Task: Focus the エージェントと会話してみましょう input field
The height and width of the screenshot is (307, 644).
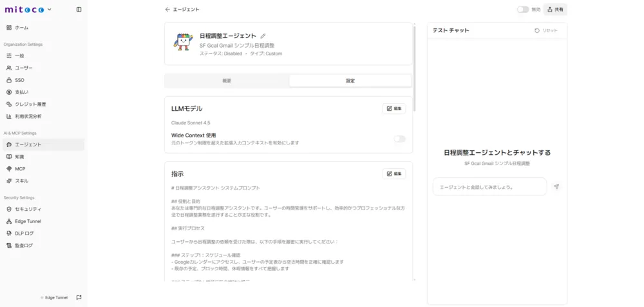Action: pyautogui.click(x=489, y=187)
